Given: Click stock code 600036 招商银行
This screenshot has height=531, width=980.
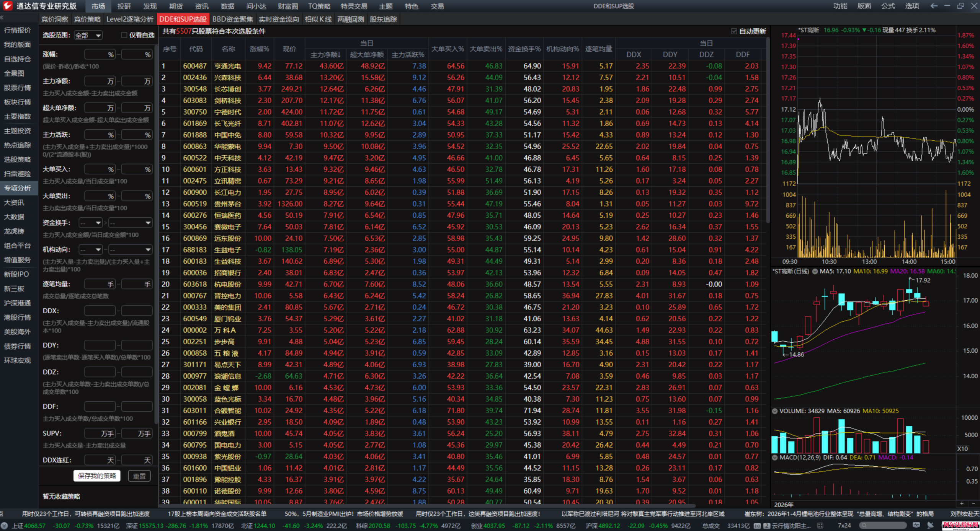Looking at the screenshot, I should (x=194, y=272).
